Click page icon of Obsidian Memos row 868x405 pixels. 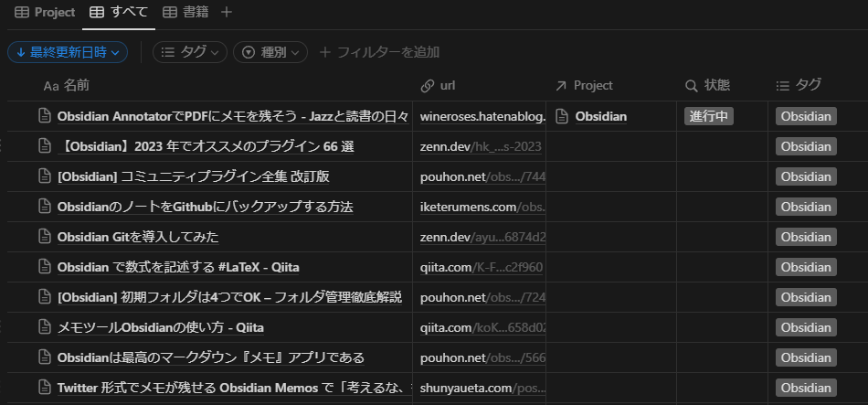pyautogui.click(x=44, y=388)
